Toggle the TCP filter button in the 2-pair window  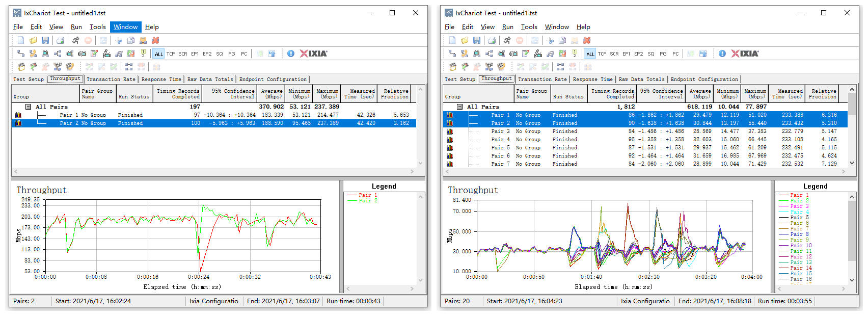click(x=171, y=54)
